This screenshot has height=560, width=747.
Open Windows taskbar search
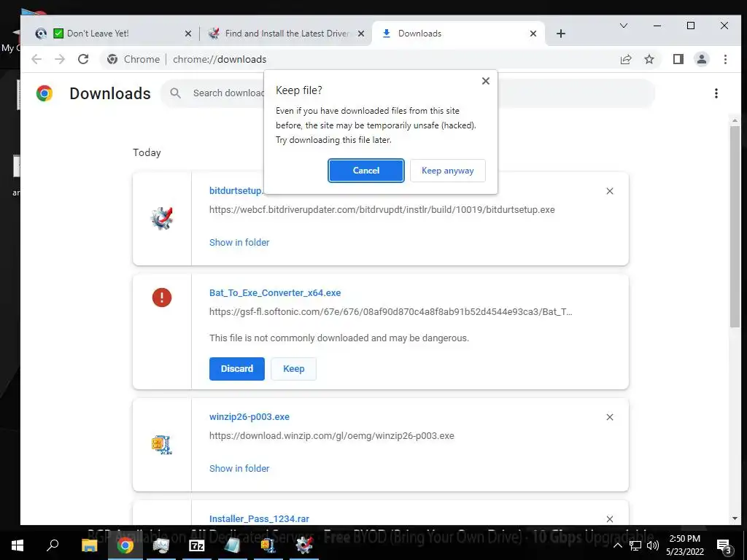(x=53, y=545)
